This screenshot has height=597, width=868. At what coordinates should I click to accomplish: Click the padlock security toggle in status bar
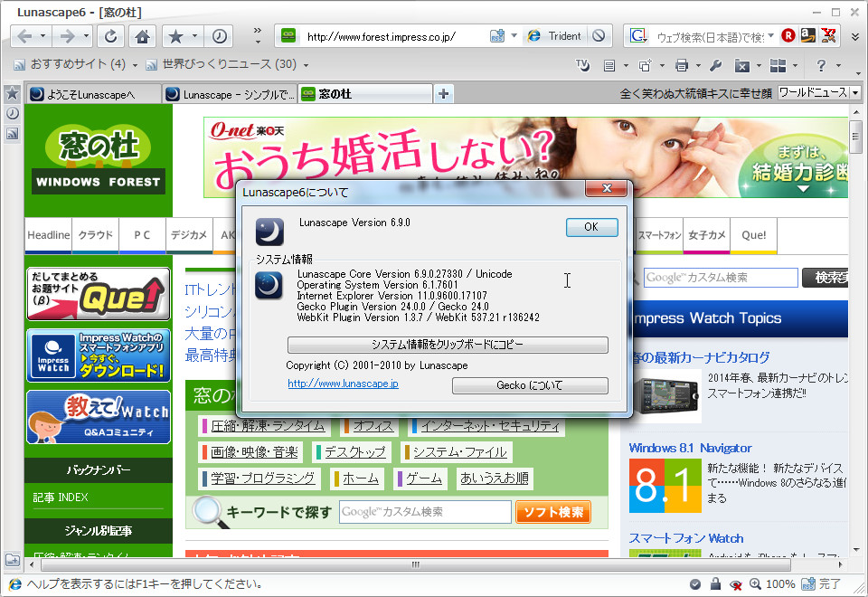(x=716, y=583)
